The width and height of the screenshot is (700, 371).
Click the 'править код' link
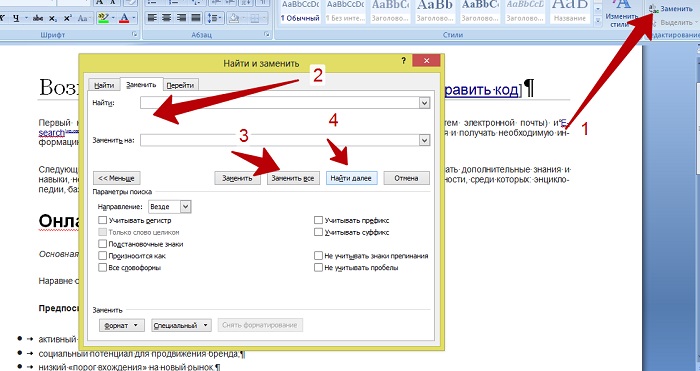pyautogui.click(x=481, y=90)
